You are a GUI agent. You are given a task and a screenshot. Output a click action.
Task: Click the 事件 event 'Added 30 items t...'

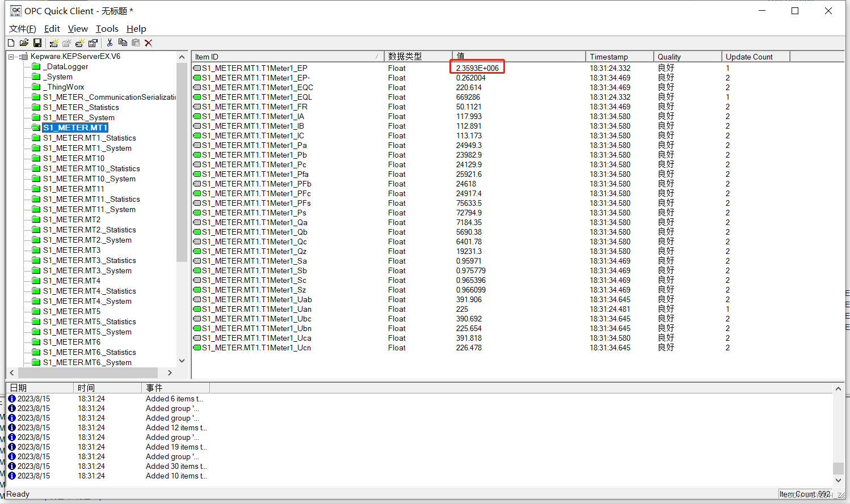[x=176, y=466]
